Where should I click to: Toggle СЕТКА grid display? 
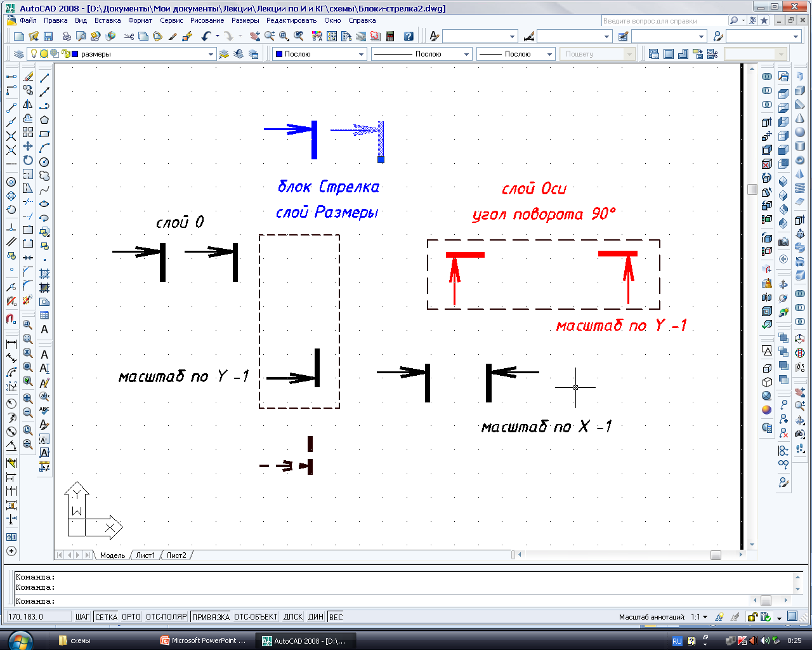106,617
